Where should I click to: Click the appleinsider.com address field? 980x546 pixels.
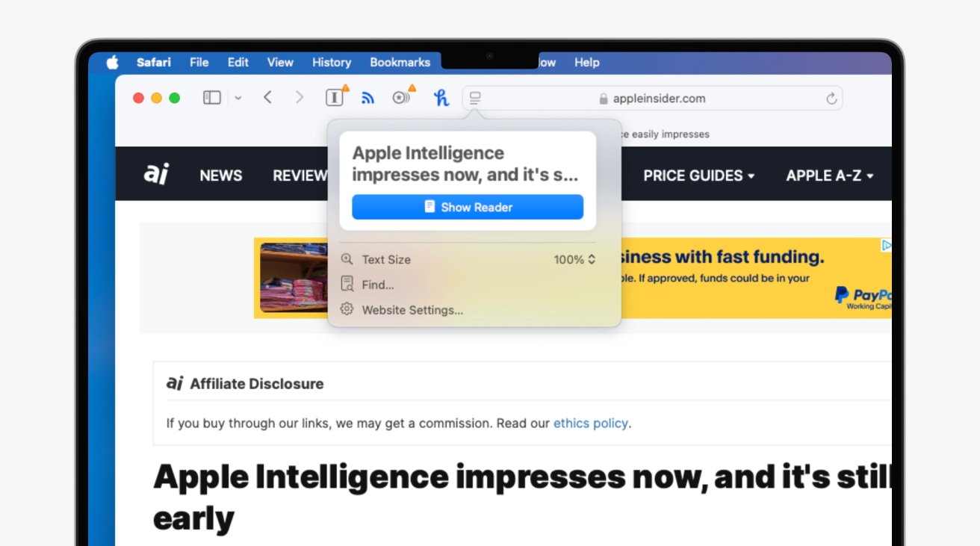pos(652,99)
